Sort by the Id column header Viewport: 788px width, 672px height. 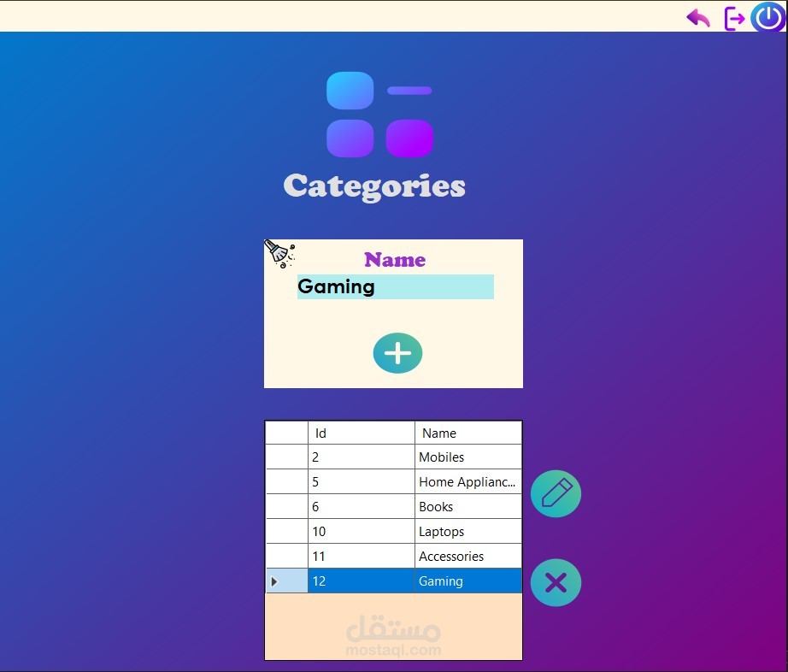click(362, 433)
